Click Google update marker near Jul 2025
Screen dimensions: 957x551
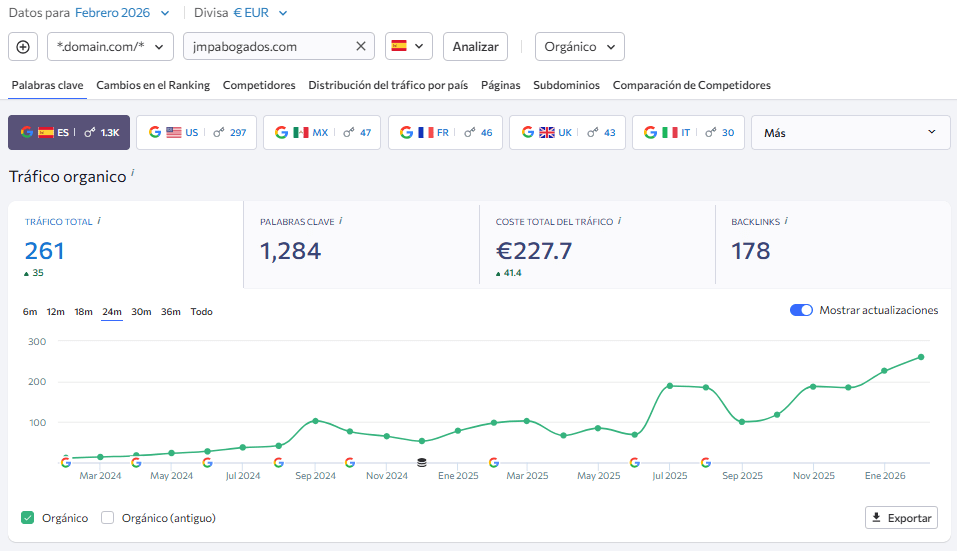(x=634, y=462)
